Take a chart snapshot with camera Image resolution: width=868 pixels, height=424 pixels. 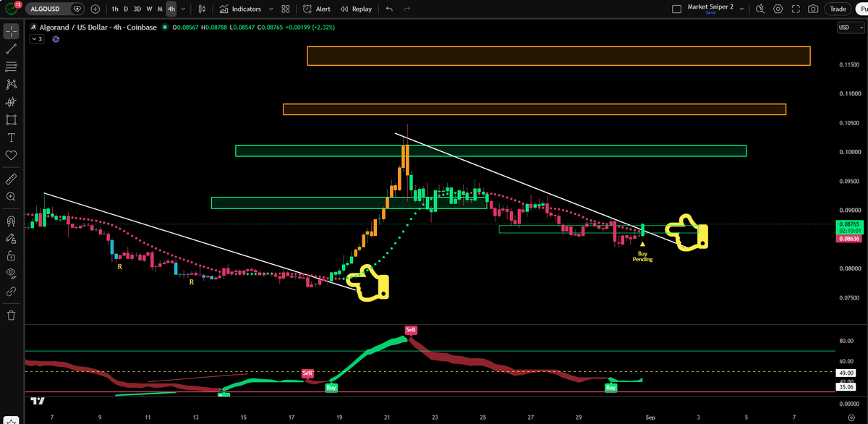[814, 9]
